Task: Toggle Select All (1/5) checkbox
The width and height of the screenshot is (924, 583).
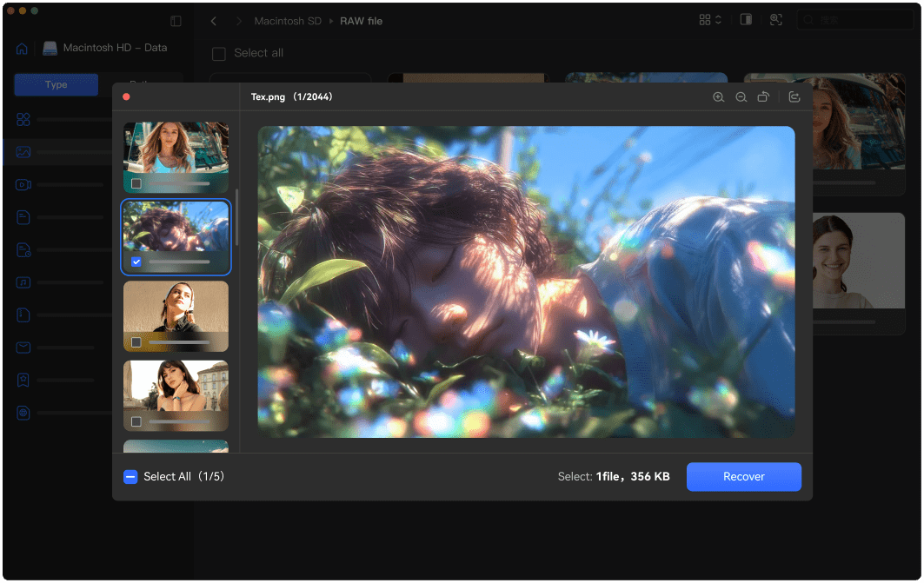Action: pyautogui.click(x=130, y=477)
